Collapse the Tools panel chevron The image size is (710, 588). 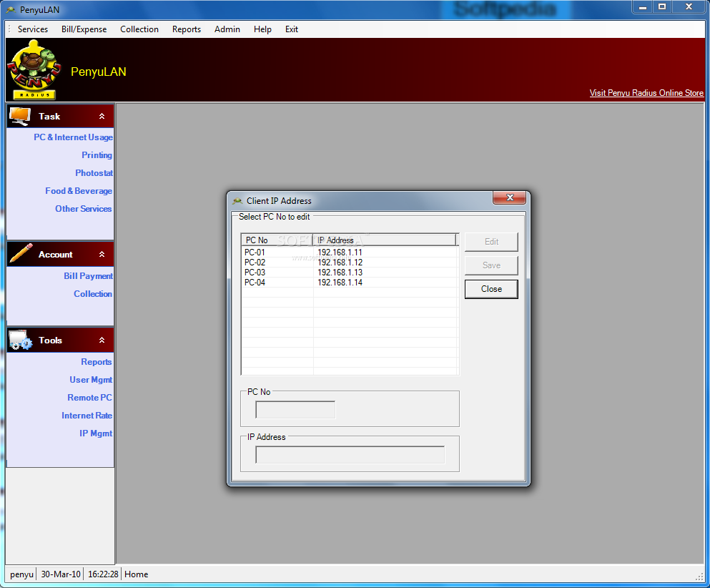102,340
